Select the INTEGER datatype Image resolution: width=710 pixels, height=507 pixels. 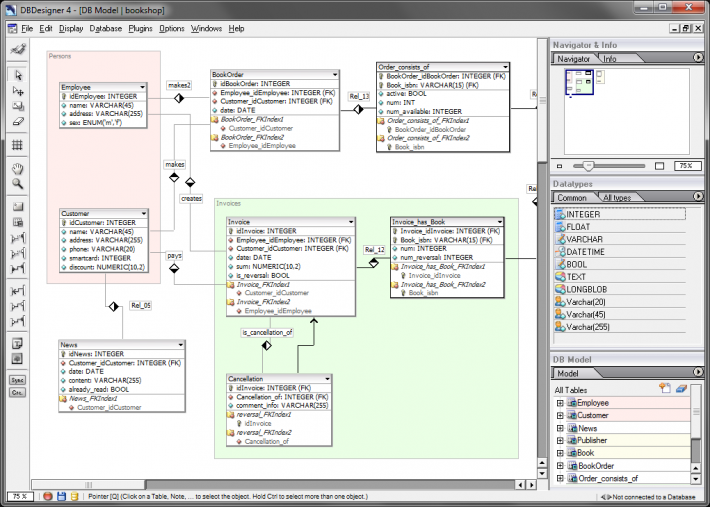(x=619, y=214)
